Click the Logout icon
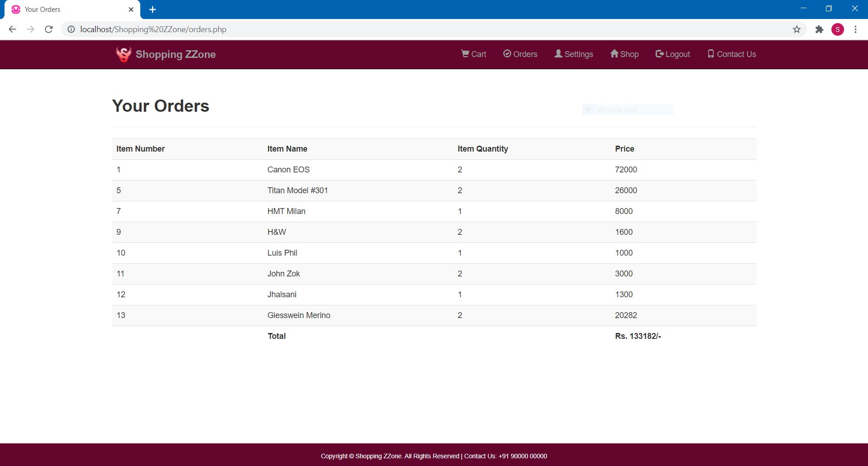Viewport: 868px width, 466px height. (x=659, y=54)
